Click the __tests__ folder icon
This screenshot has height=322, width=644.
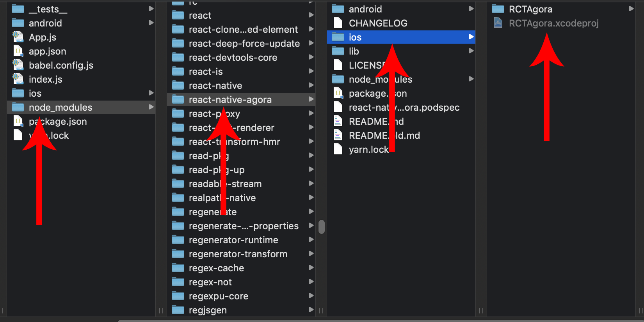click(18, 9)
